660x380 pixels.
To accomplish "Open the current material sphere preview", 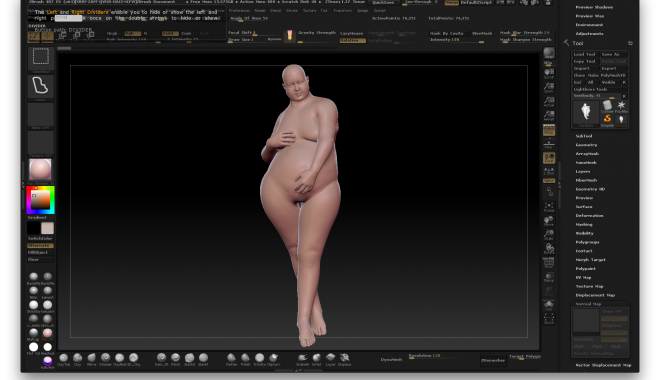I will pyautogui.click(x=40, y=170).
